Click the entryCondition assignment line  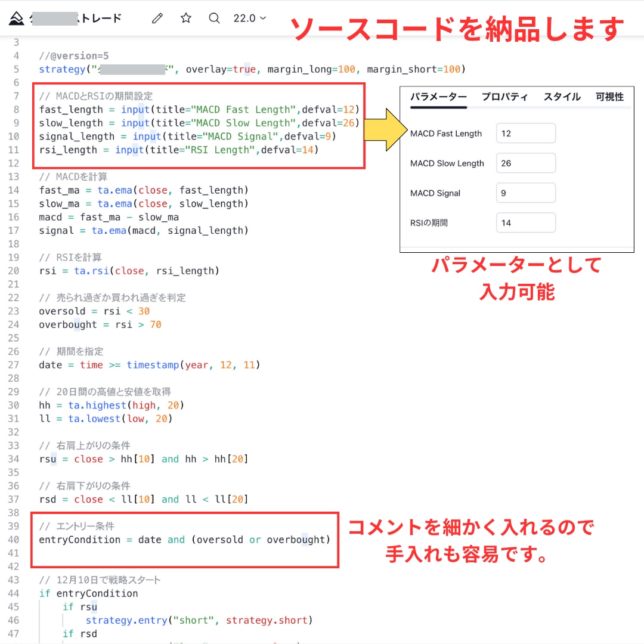185,540
